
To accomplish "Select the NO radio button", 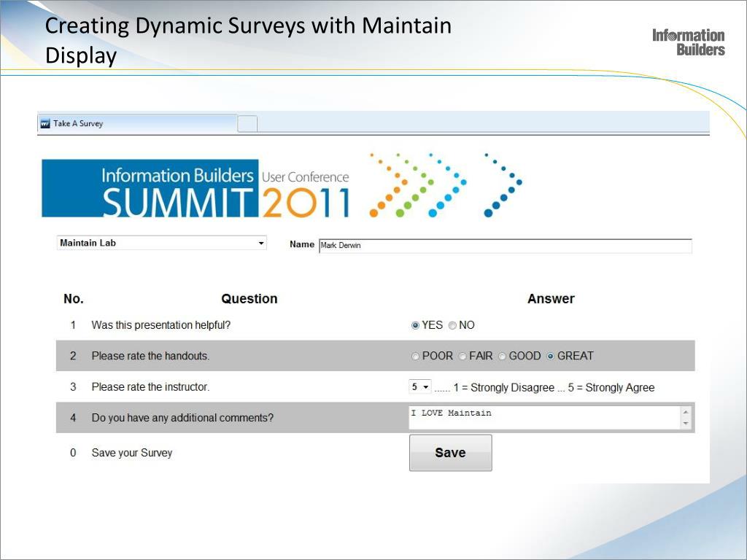I will [452, 325].
